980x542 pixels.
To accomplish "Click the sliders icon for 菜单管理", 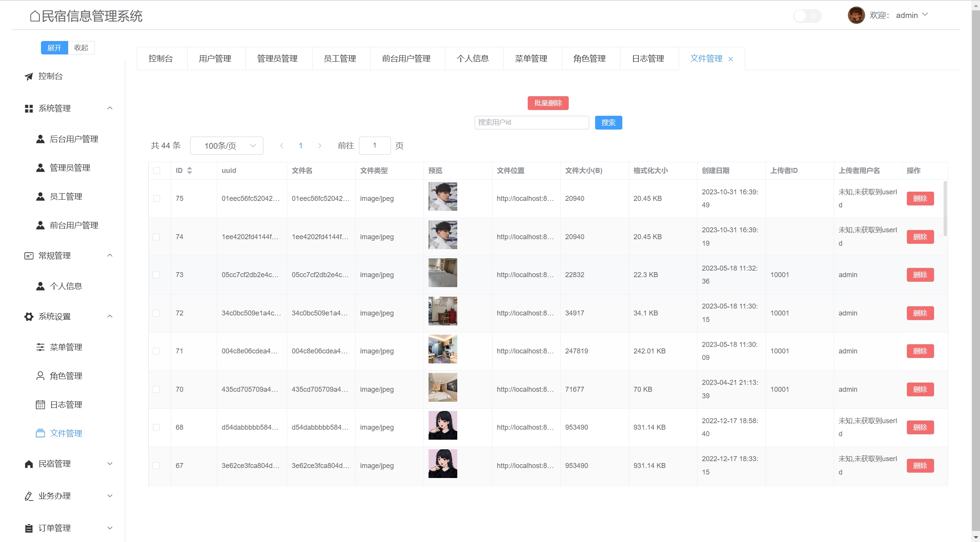I will tap(40, 347).
